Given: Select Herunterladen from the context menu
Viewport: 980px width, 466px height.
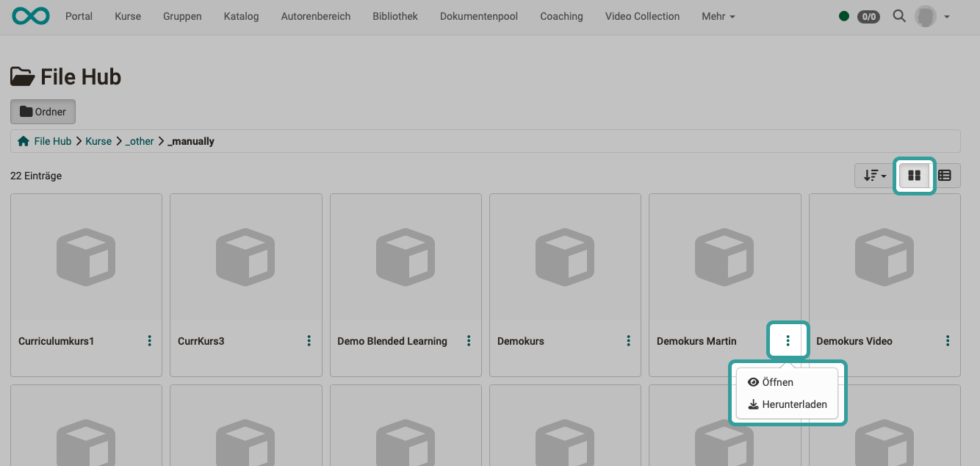Looking at the screenshot, I should pos(793,404).
